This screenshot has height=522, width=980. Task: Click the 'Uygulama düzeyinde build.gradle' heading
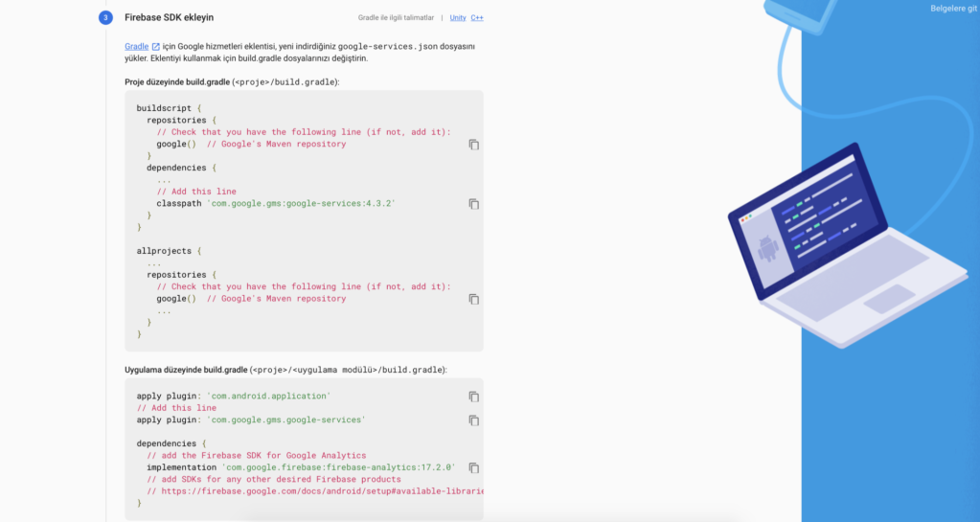pos(186,370)
